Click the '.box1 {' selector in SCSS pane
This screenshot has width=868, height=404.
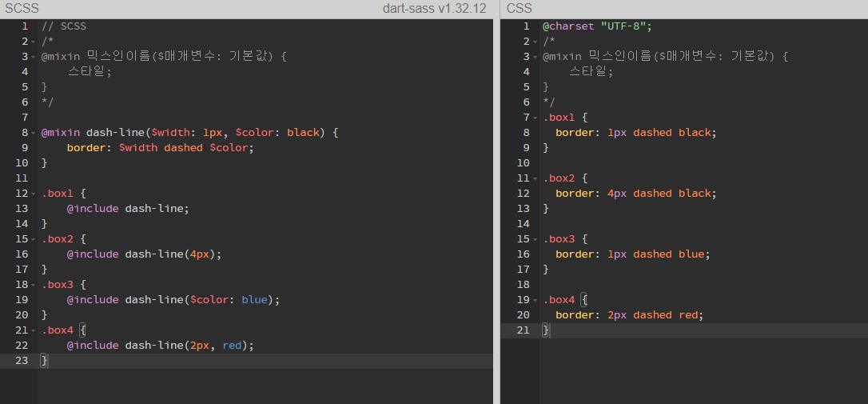coord(64,194)
